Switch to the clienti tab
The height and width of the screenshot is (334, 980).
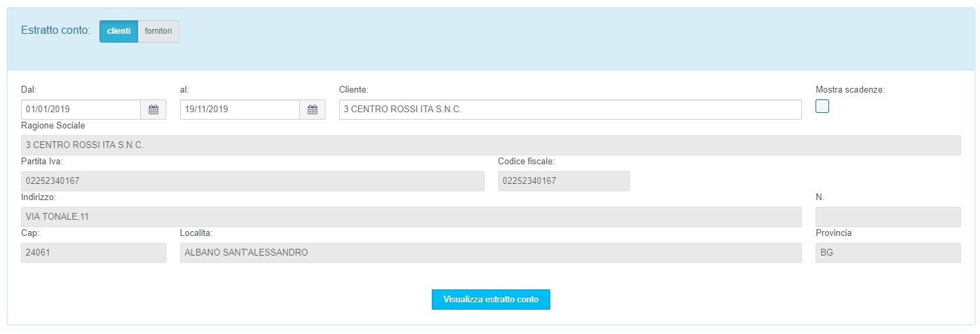click(118, 31)
